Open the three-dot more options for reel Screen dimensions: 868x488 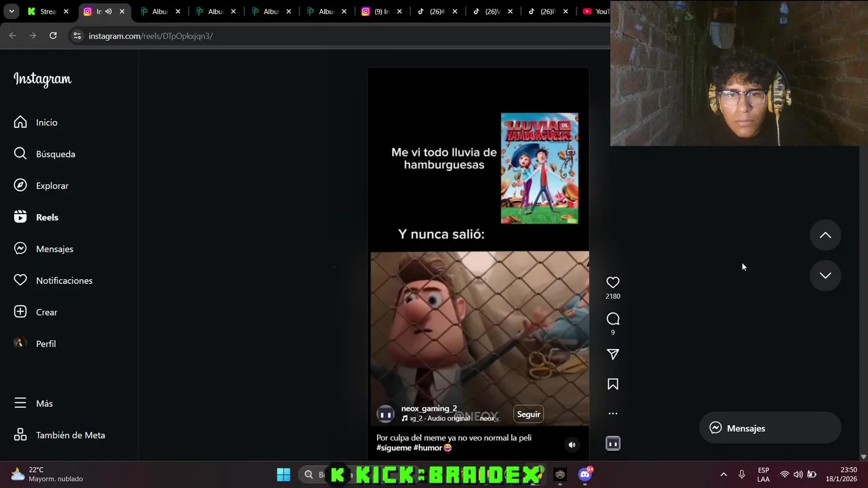[612, 413]
